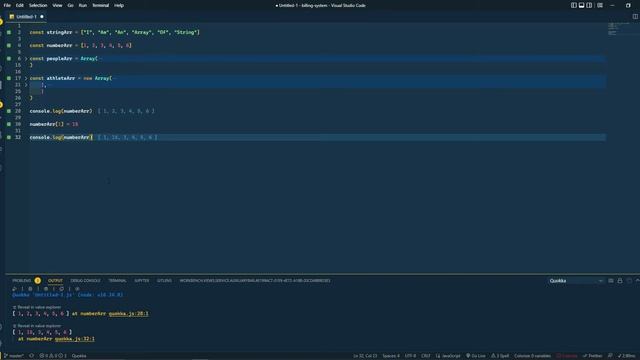Open the Run menu
This screenshot has width=640, height=360.
(x=82, y=5)
